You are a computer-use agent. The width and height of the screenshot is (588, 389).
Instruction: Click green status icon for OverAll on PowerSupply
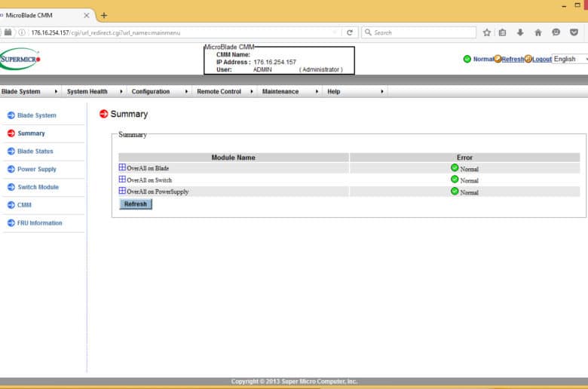455,191
